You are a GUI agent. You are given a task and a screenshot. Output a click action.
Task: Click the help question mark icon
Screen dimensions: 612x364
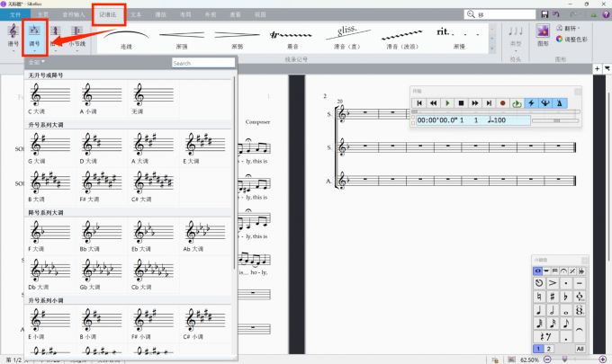tap(606, 14)
